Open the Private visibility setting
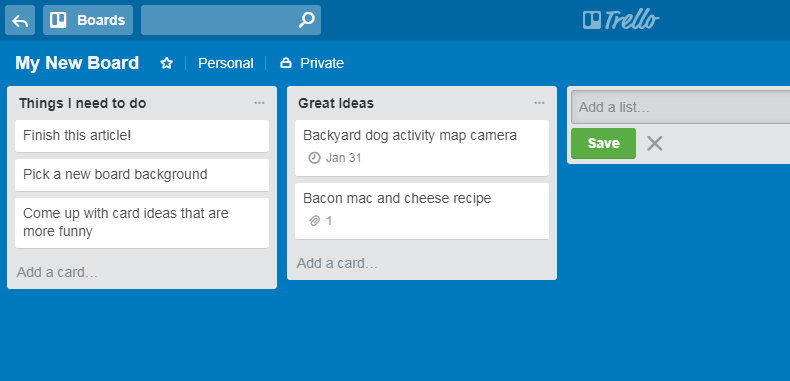Screen dimensions: 790x381 tap(312, 63)
